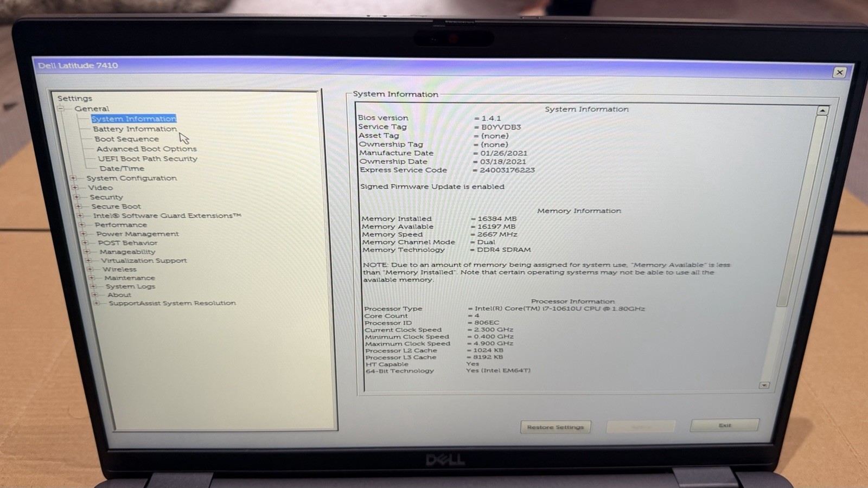Click the scroll down arrow in System Information
The height and width of the screenshot is (488, 868).
764,385
